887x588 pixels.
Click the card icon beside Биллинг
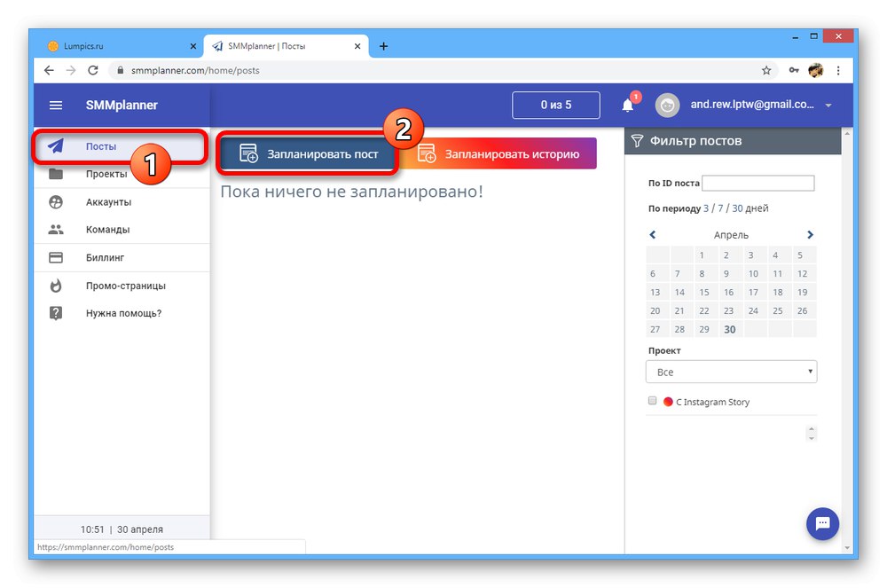pos(55,257)
